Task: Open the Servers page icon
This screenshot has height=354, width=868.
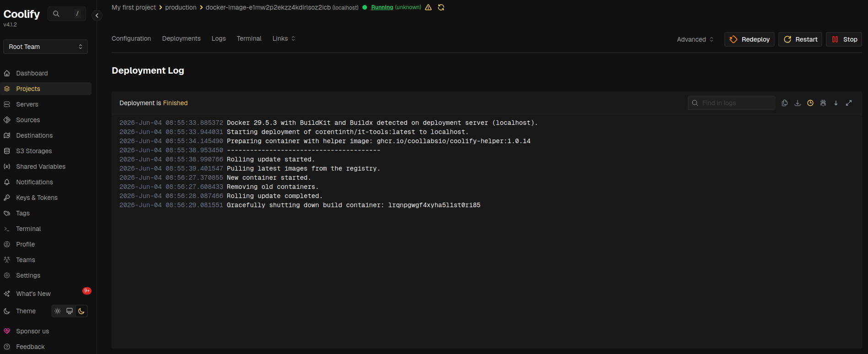Action: tap(7, 104)
